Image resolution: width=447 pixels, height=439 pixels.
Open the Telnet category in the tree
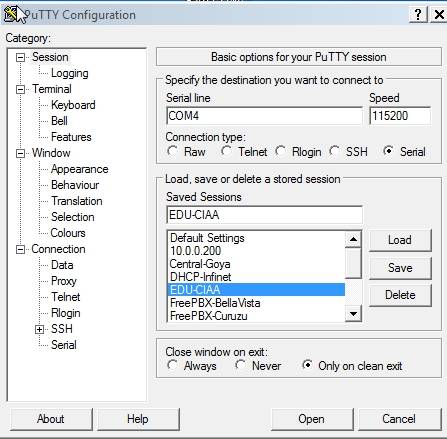[66, 297]
